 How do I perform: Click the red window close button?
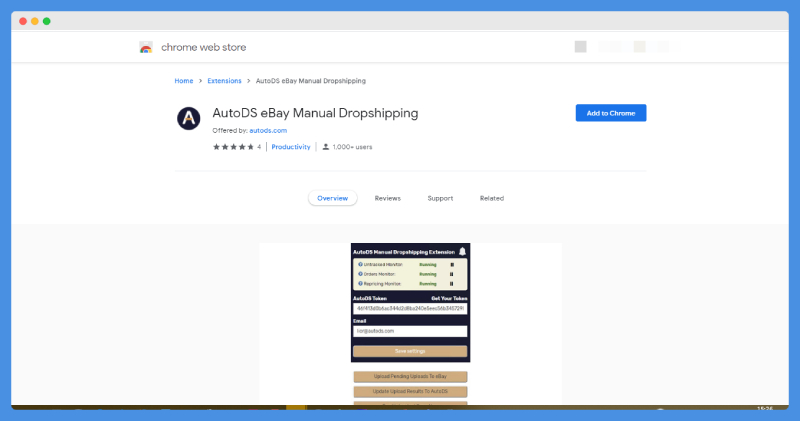tap(23, 21)
